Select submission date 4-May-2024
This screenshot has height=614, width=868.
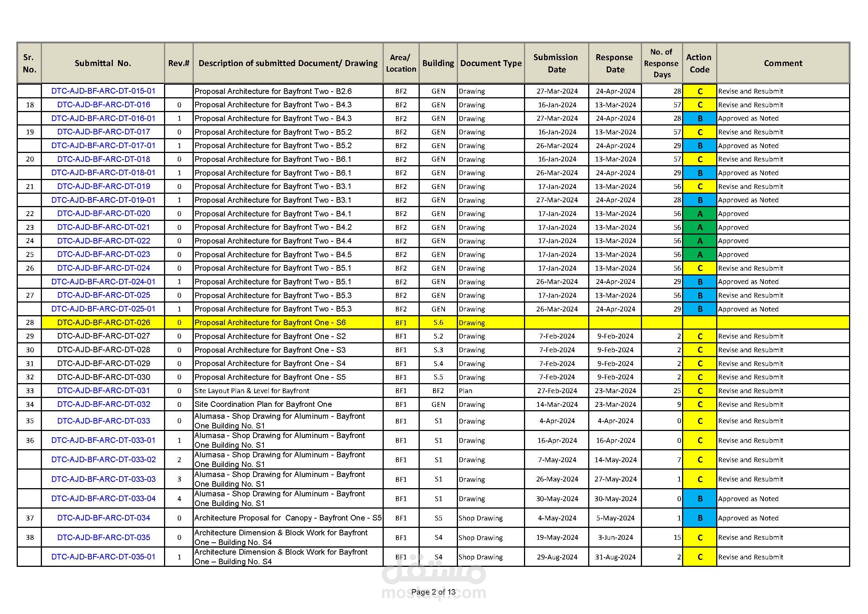557,518
